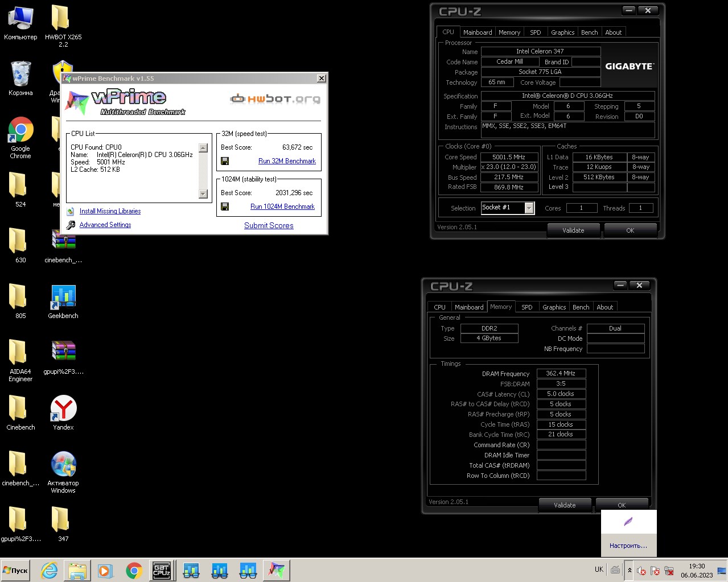The height and width of the screenshot is (582, 728).
Task: Click the Bus Speed value 217.5 MHz
Action: [509, 177]
